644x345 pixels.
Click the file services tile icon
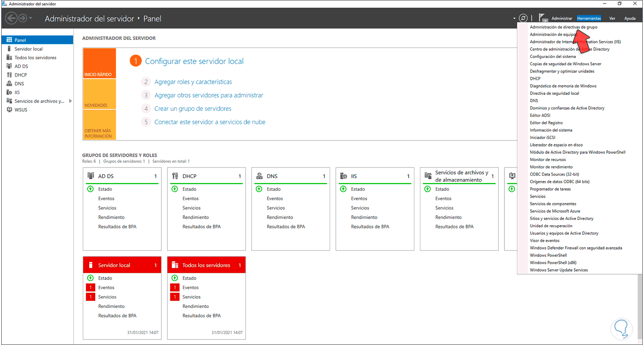(x=428, y=176)
